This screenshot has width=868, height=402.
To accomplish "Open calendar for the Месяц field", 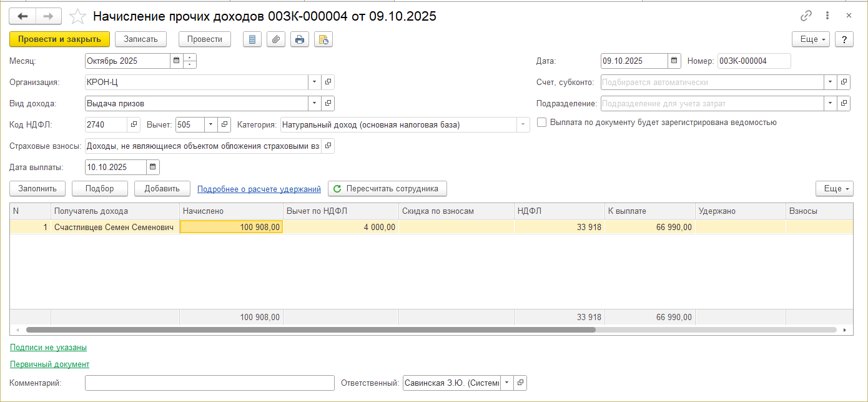I will click(x=176, y=61).
